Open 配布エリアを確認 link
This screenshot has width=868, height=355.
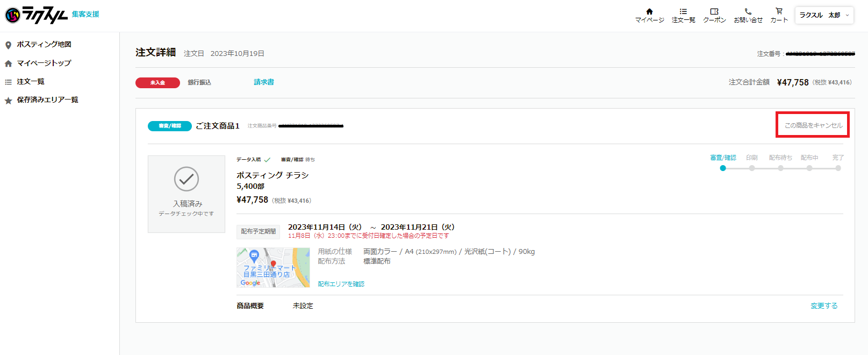(x=341, y=284)
